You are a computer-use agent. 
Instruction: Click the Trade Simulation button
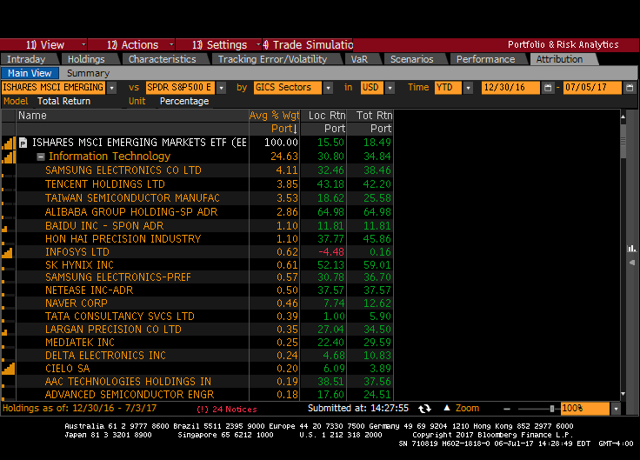tap(308, 44)
